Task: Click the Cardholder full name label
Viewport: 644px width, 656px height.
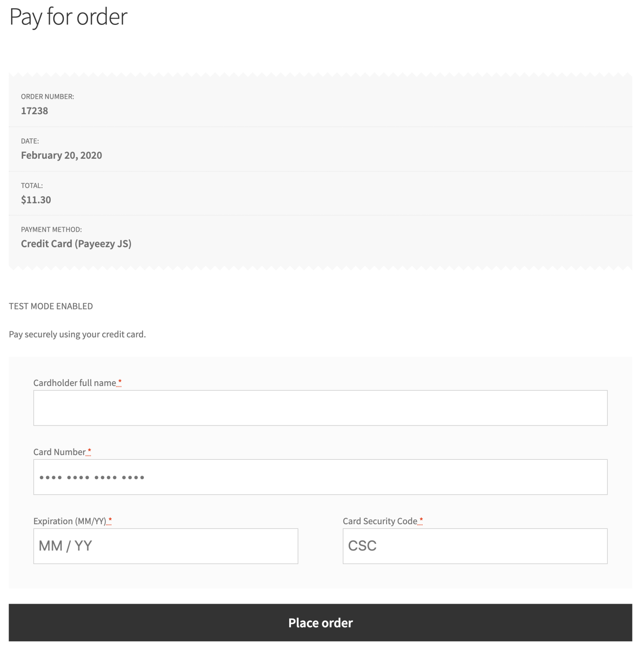Action: coord(74,383)
